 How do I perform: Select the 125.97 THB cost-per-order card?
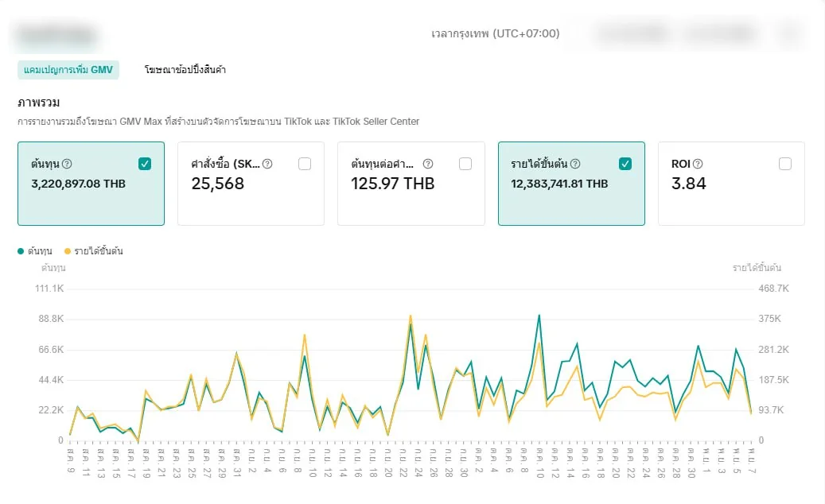(411, 184)
